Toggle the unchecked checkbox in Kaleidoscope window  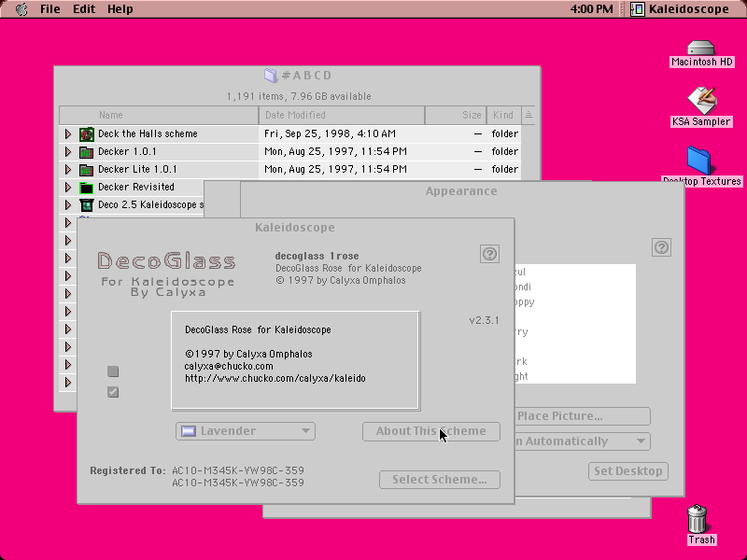[113, 371]
